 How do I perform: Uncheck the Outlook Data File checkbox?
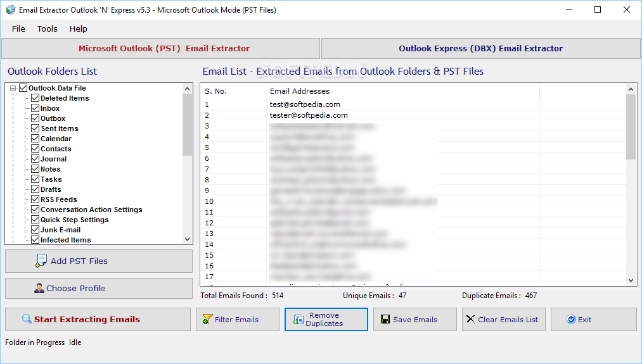tap(23, 88)
